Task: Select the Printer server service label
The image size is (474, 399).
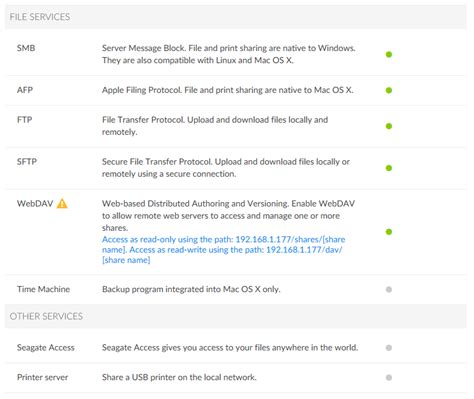Action: [x=42, y=377]
